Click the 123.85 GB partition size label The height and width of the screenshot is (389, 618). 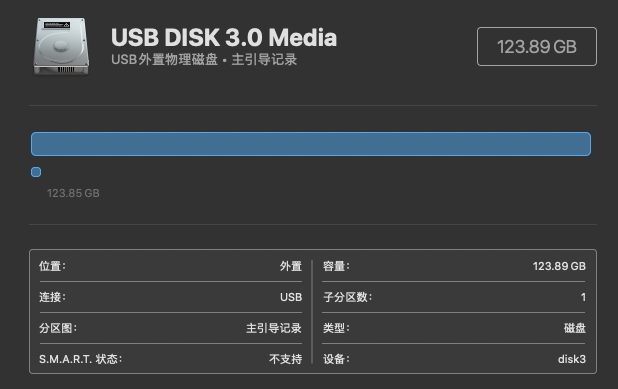click(x=73, y=193)
